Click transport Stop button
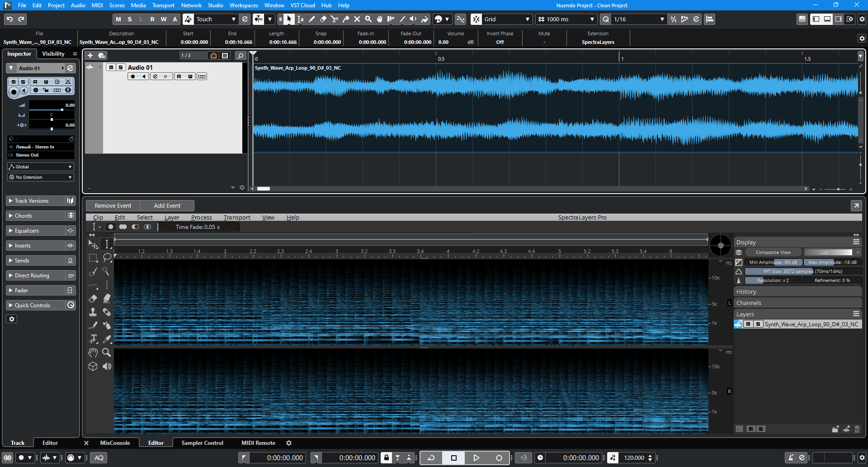The image size is (868, 467). (454, 457)
